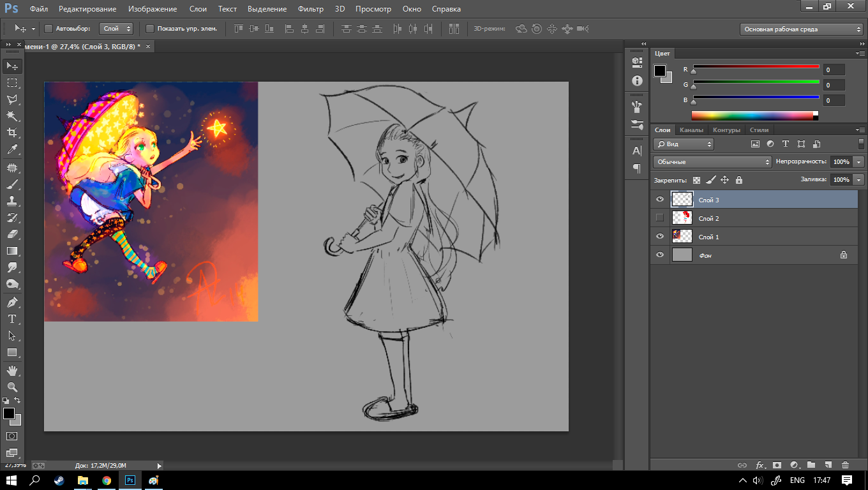
Task: Hide layer Слой 3
Action: 660,200
